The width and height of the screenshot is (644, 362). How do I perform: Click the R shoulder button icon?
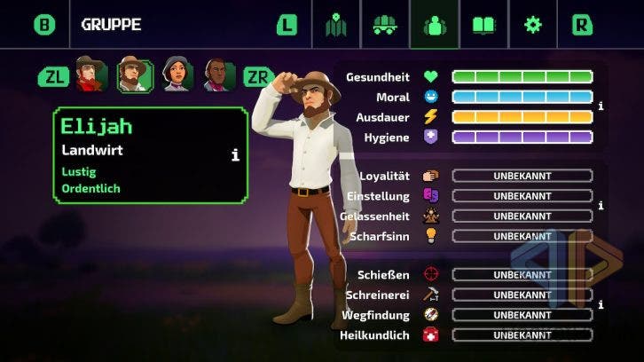coord(582,25)
